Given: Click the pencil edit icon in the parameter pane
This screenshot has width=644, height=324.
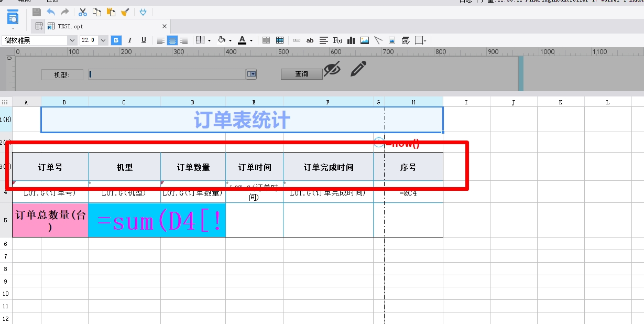Looking at the screenshot, I should [x=358, y=69].
